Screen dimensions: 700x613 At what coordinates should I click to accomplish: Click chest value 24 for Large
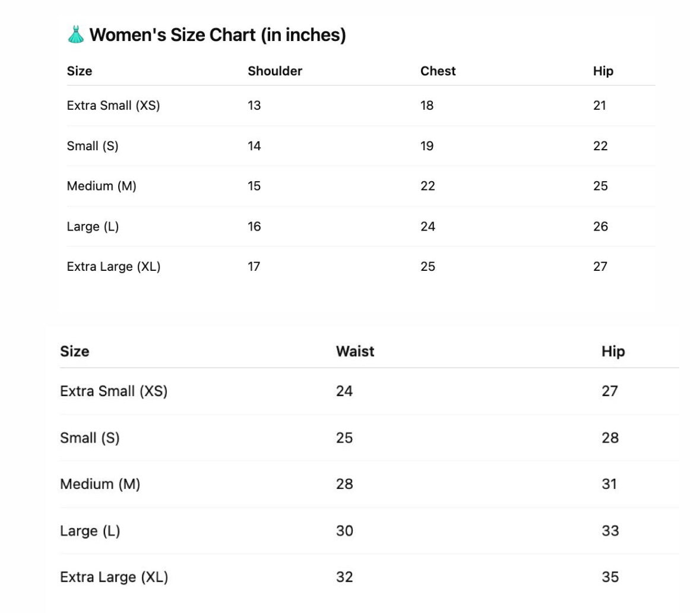427,226
